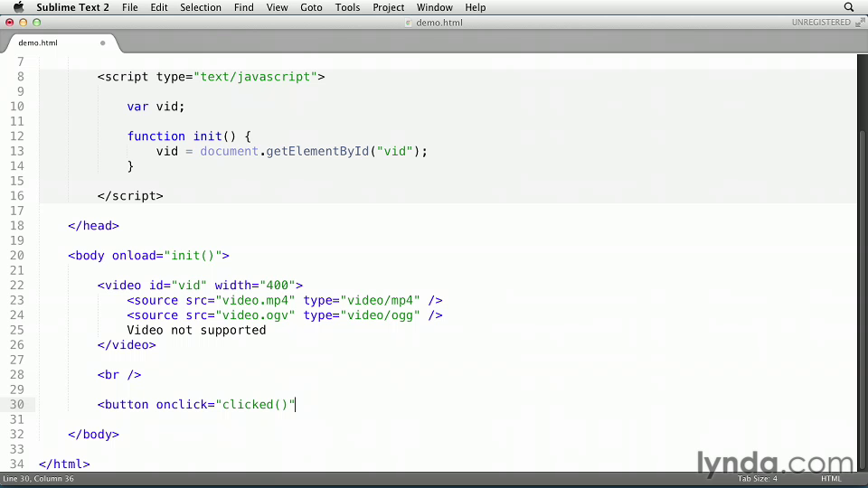
Task: Click line number 34 in gutter
Action: point(17,465)
